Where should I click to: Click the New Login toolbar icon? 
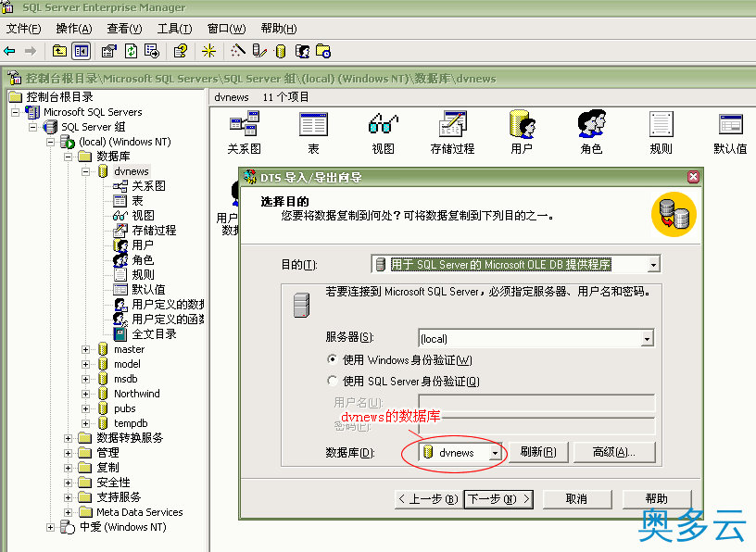tap(302, 51)
